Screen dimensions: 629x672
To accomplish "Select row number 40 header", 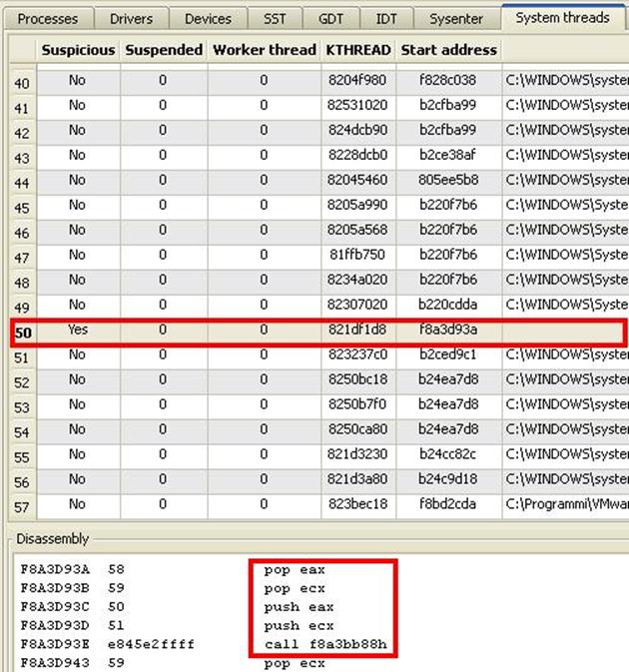I will coord(22,83).
